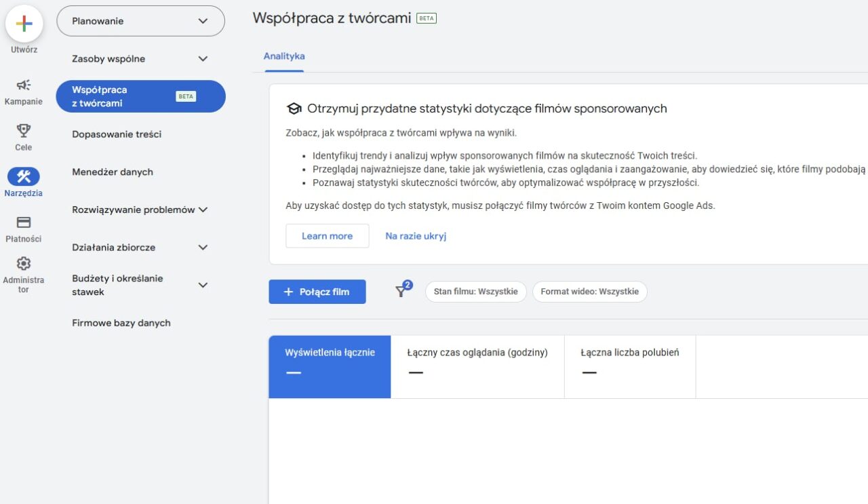Click the Połącz film button
This screenshot has width=868, height=504.
pyautogui.click(x=317, y=292)
